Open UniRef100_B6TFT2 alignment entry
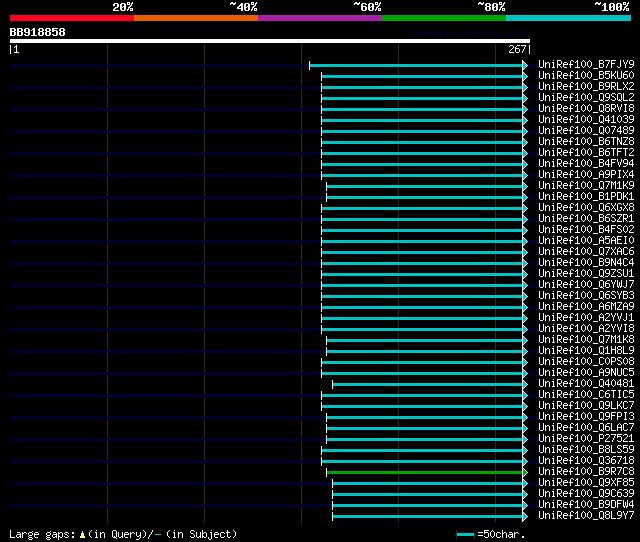Viewport: 640px width, 542px height. pos(586,152)
